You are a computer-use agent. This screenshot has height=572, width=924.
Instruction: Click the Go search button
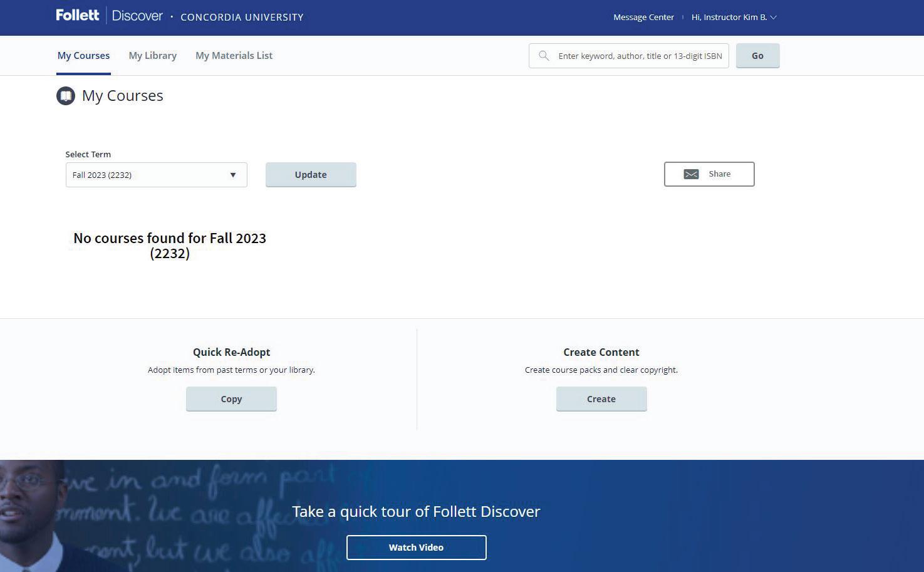(757, 56)
